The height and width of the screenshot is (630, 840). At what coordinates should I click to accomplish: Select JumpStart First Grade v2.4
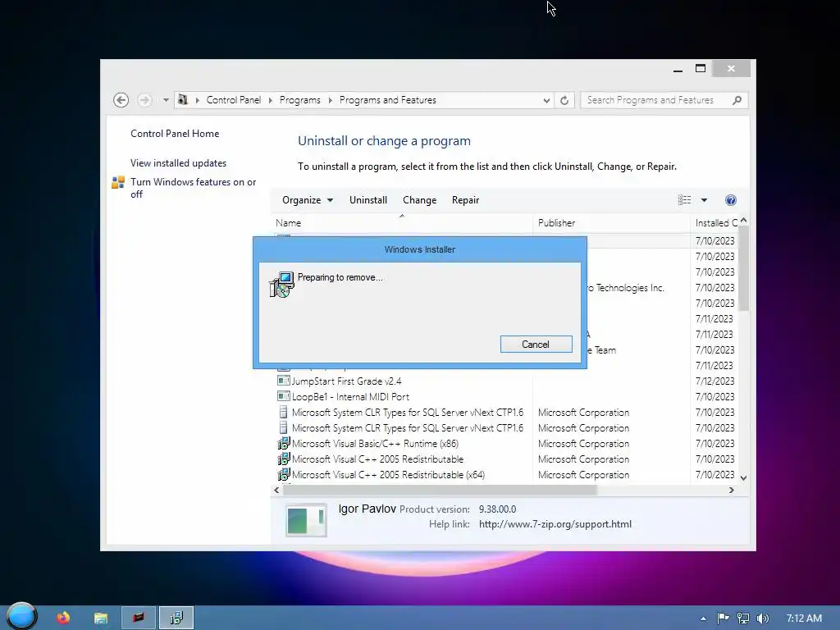(347, 381)
